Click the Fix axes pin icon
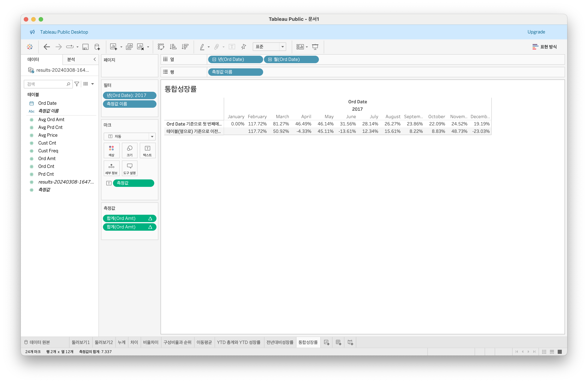This screenshot has width=588, height=383. pyautogui.click(x=244, y=47)
